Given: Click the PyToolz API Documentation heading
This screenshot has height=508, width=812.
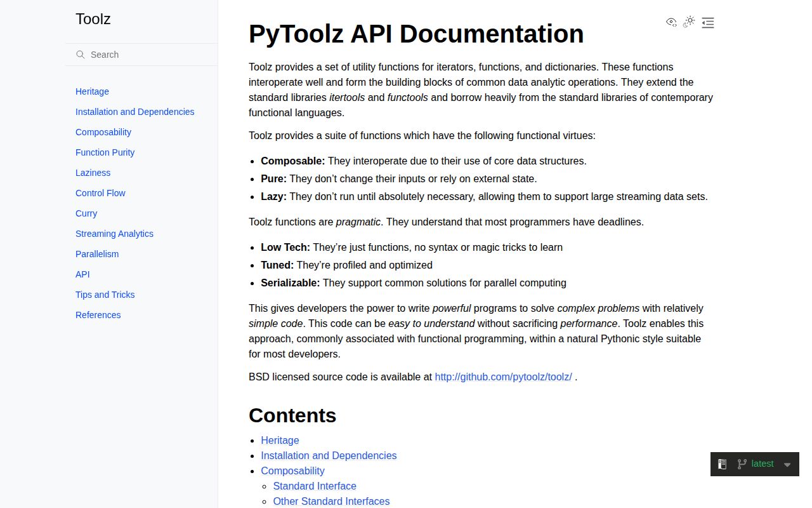Looking at the screenshot, I should click(416, 34).
